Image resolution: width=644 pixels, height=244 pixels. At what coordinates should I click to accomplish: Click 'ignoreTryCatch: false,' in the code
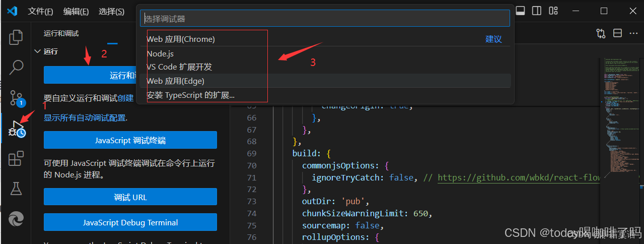tap(365, 177)
